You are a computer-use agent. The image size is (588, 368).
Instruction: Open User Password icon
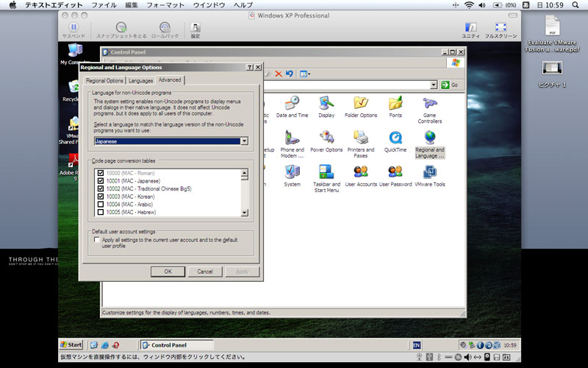(395, 176)
